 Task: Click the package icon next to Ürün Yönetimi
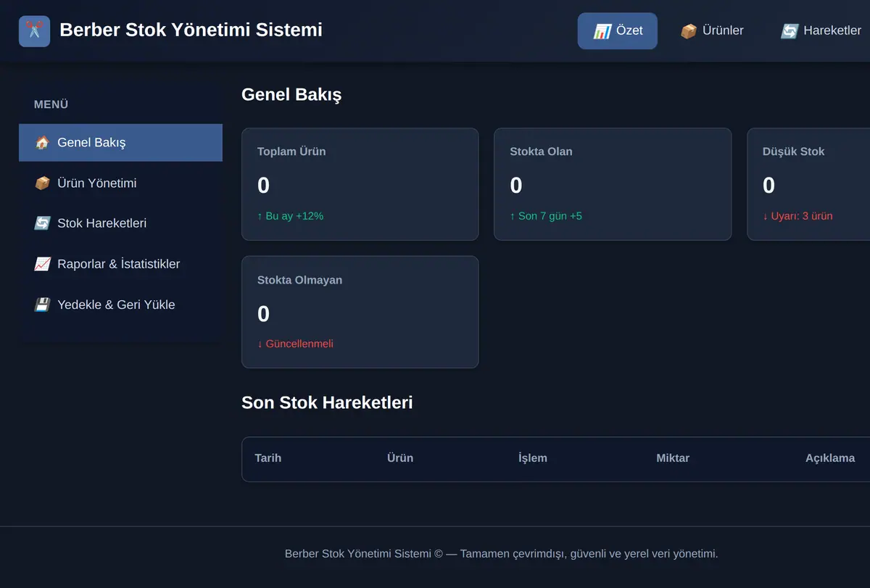42,183
